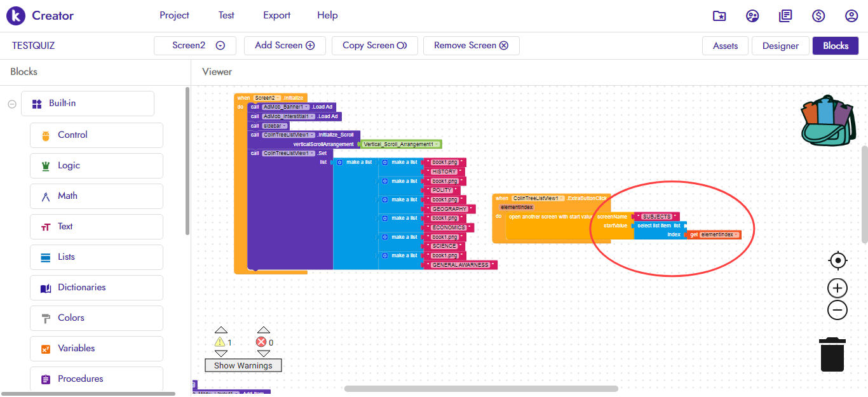Screen dimensions: 868x397
Task: Open the Logic blocks drawer
Action: [x=97, y=166]
